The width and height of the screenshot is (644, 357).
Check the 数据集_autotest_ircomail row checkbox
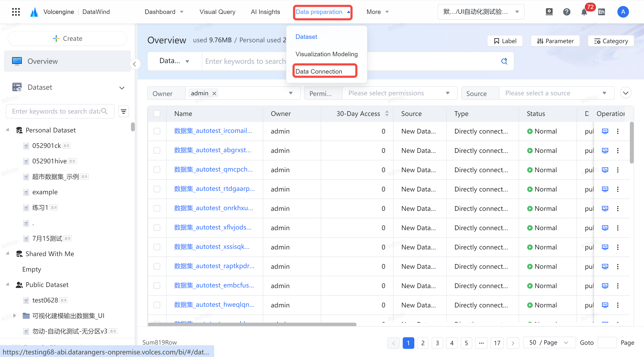[x=157, y=131]
